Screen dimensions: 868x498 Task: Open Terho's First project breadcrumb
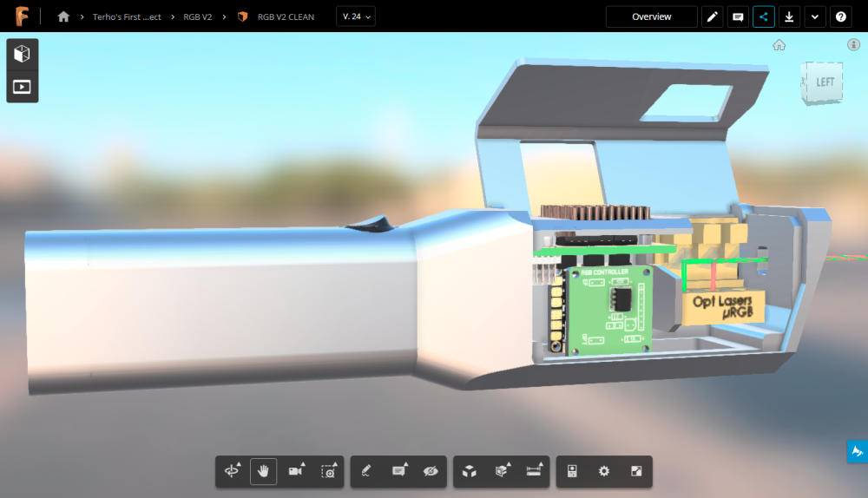pos(127,16)
